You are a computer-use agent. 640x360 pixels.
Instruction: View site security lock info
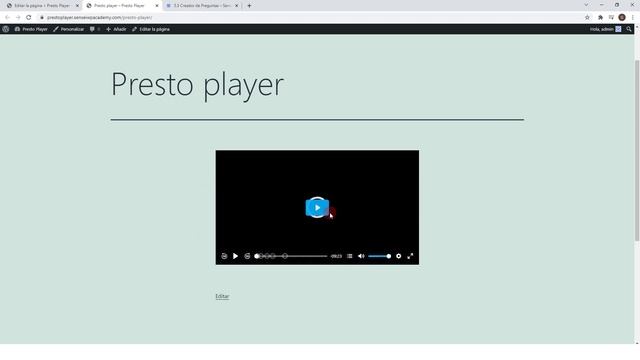42,18
